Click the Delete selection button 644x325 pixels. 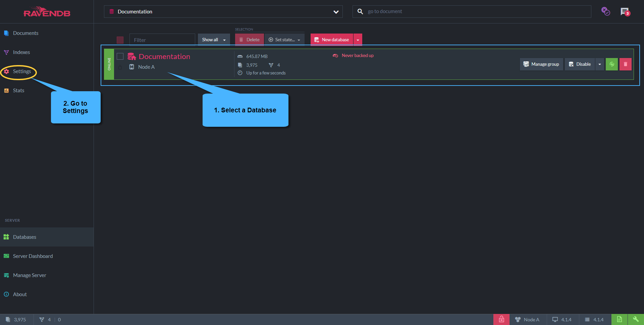(250, 40)
